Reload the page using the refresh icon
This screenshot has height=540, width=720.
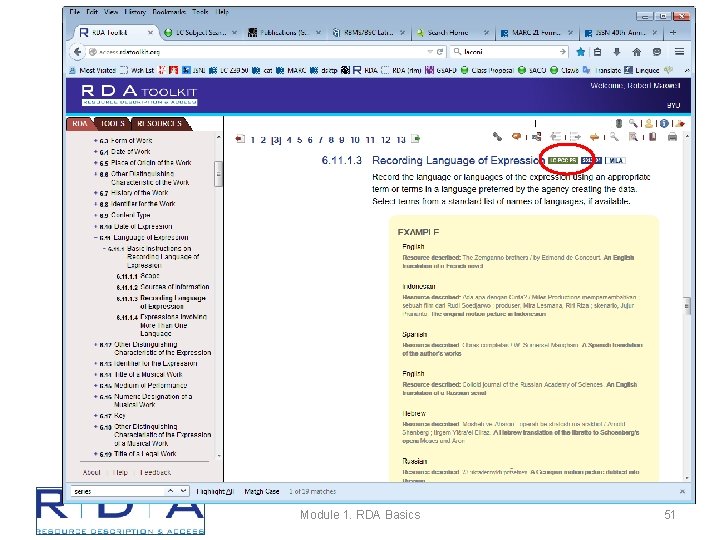439,52
